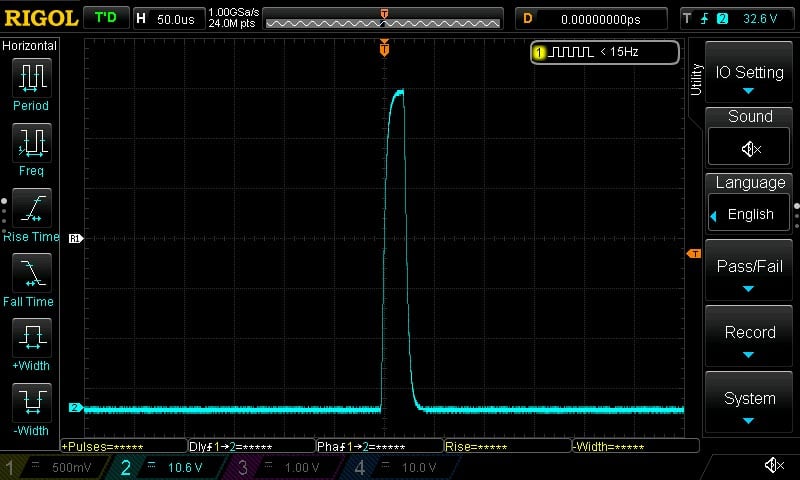Click the Rise measurement result
The image size is (800, 480).
coord(507,446)
